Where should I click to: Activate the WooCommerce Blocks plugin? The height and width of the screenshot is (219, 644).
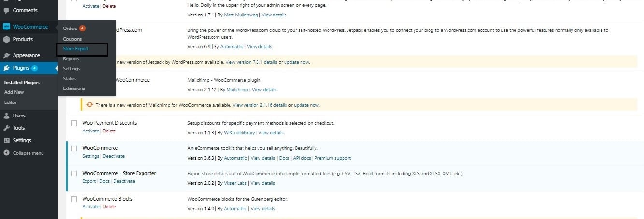[x=90, y=207]
